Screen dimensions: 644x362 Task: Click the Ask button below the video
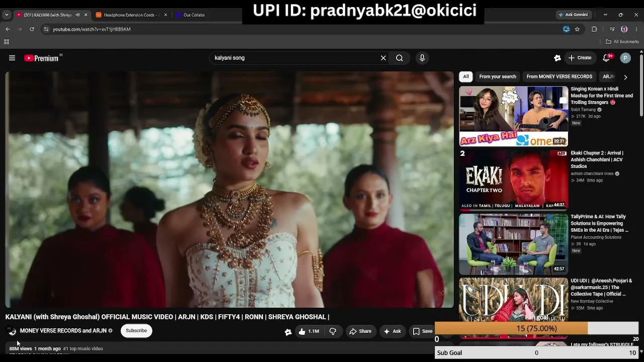(392, 331)
